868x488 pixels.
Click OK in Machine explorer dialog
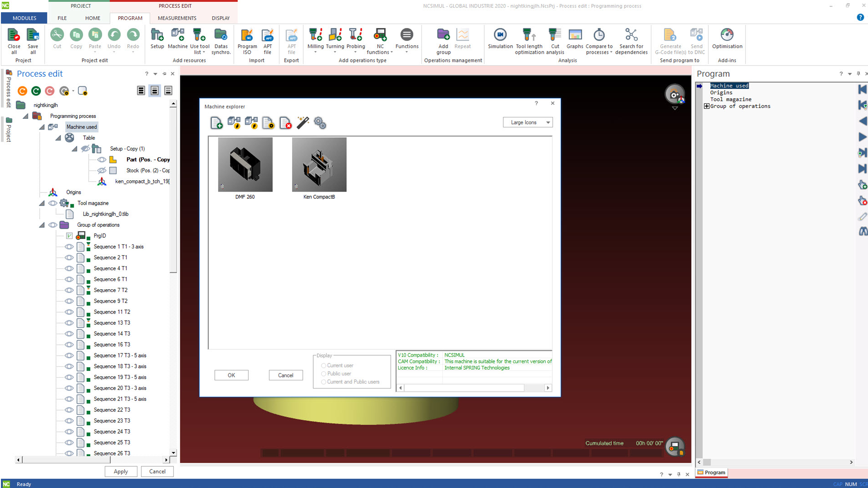point(231,375)
